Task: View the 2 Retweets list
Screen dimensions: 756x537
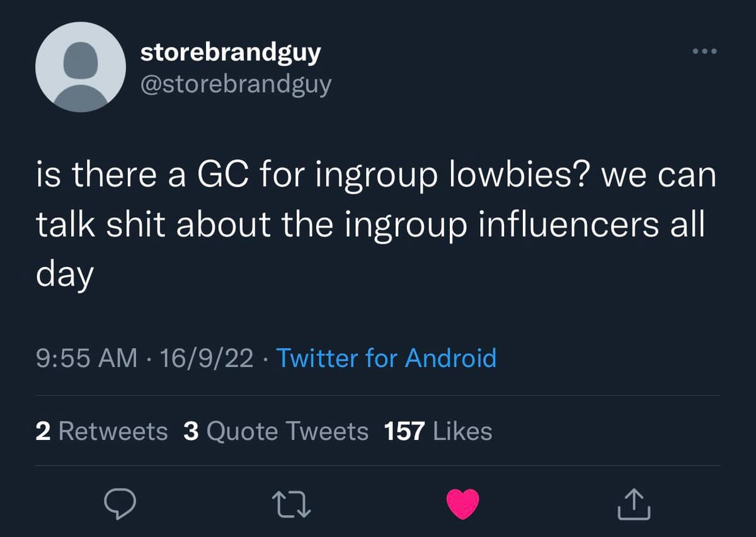Action: pyautogui.click(x=101, y=431)
